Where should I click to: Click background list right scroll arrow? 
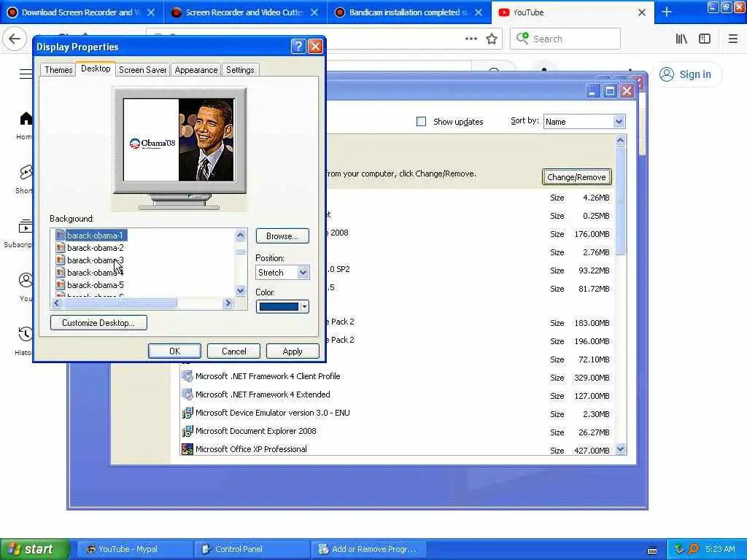pyautogui.click(x=228, y=303)
